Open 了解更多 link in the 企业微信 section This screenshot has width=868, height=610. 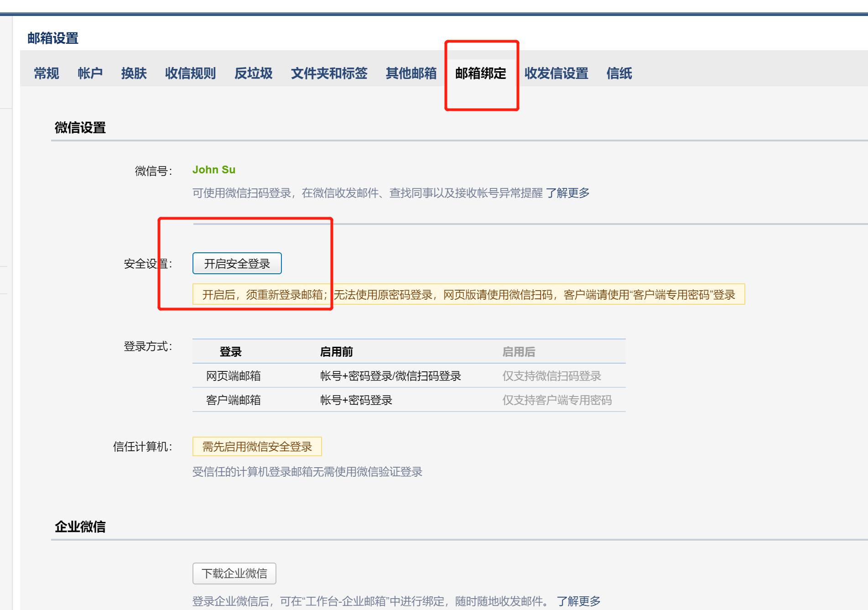[x=579, y=601]
